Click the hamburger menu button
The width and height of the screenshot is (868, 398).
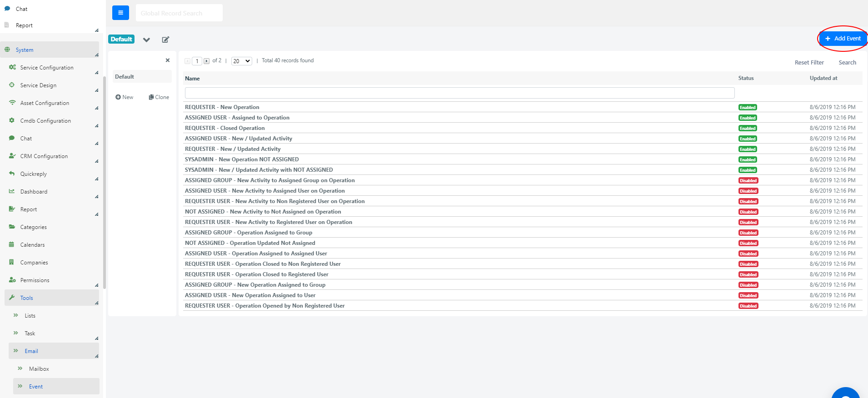[x=120, y=13]
